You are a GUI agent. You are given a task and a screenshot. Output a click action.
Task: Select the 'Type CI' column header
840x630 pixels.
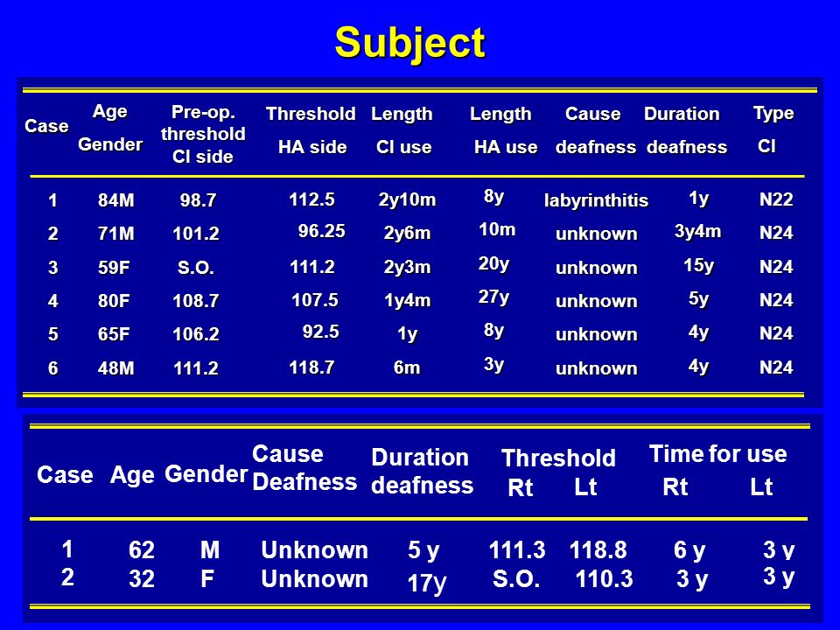(773, 129)
